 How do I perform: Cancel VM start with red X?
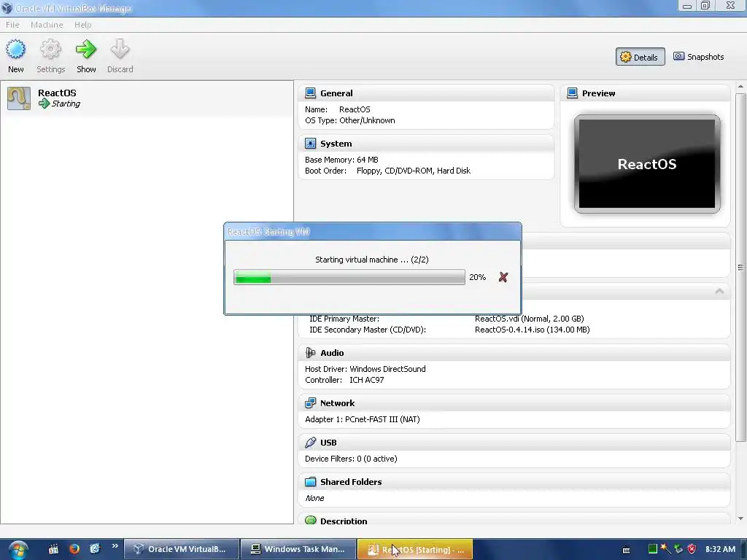pyautogui.click(x=503, y=277)
